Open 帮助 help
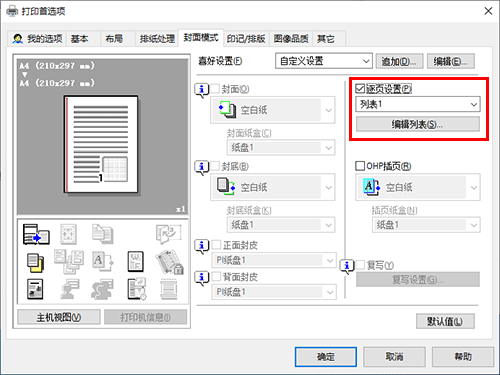 pyautogui.click(x=463, y=357)
